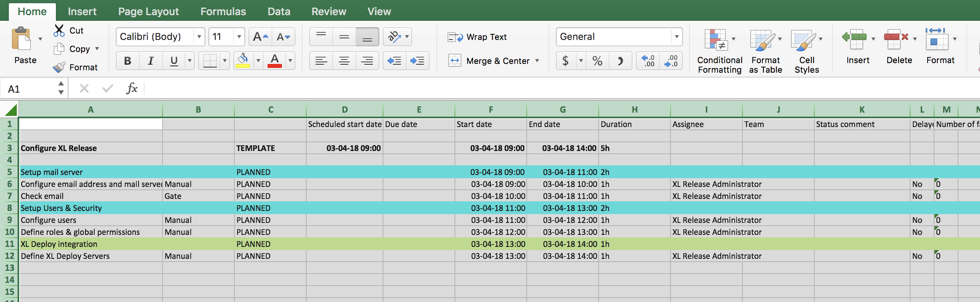Toggle italic formatting

[x=151, y=61]
